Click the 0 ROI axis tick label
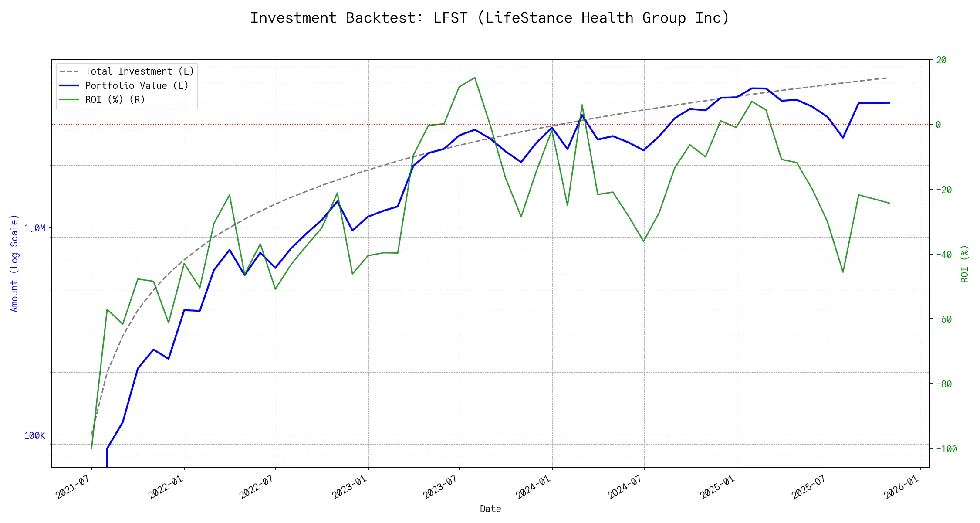Viewport: 980px width, 523px height. [x=938, y=125]
